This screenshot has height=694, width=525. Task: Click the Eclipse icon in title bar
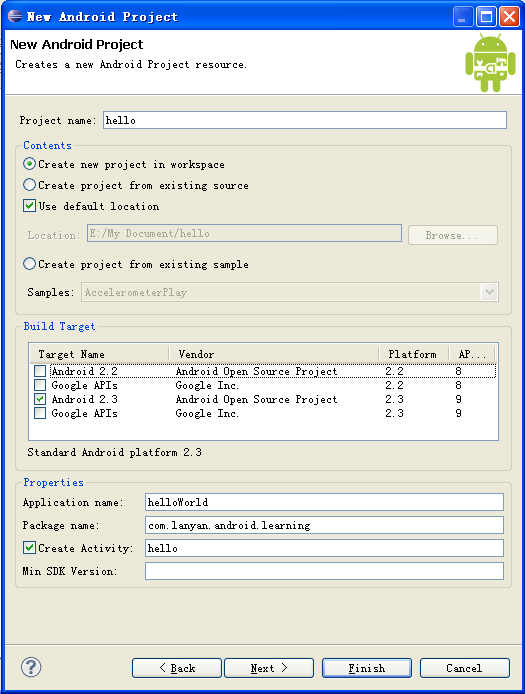[x=15, y=16]
